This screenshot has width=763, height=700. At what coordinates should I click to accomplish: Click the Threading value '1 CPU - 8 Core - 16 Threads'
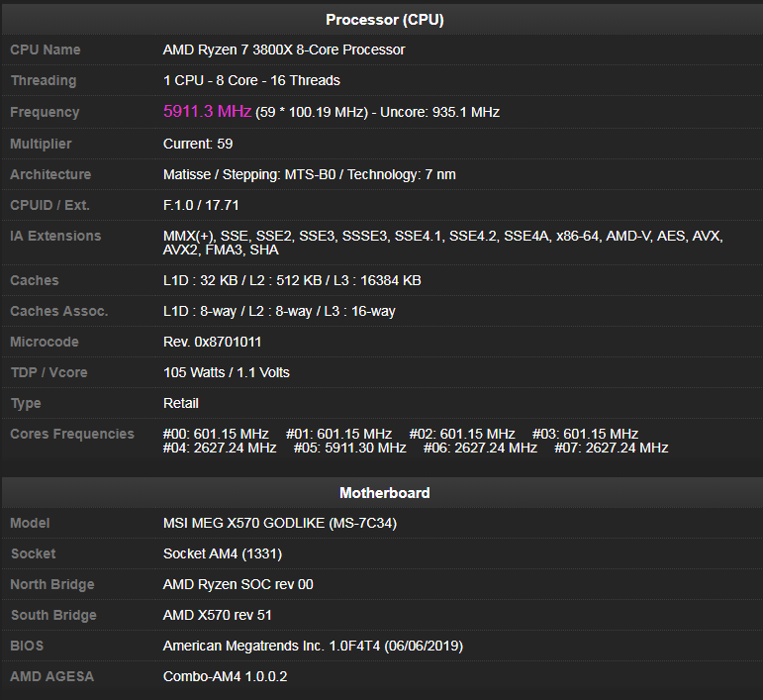coord(251,80)
